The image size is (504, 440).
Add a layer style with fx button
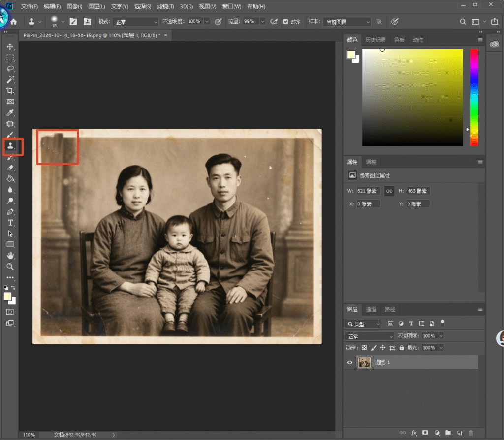click(x=414, y=433)
